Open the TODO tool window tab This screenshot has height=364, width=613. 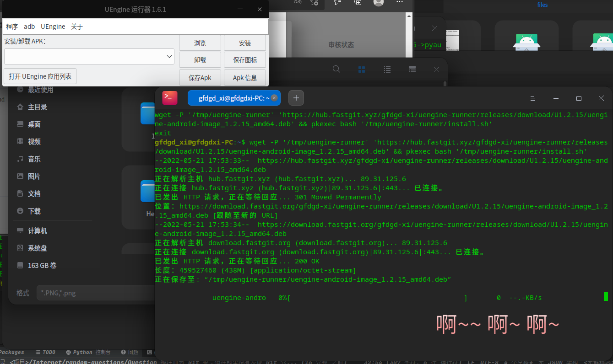pos(45,352)
